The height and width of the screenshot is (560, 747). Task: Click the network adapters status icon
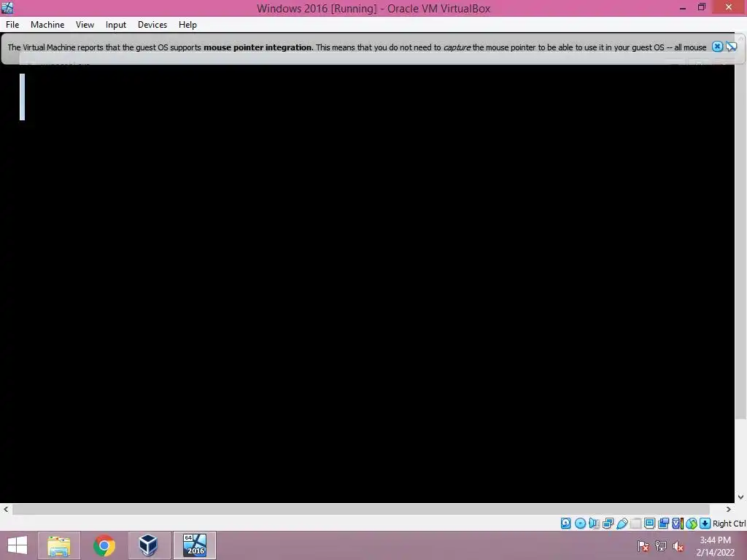[x=608, y=524]
